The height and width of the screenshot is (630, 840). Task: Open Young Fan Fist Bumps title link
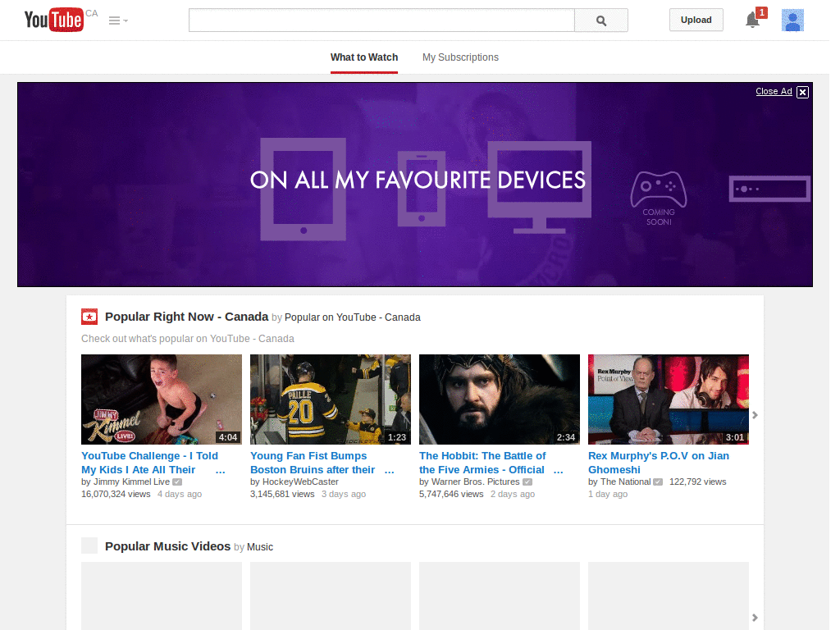coord(313,463)
